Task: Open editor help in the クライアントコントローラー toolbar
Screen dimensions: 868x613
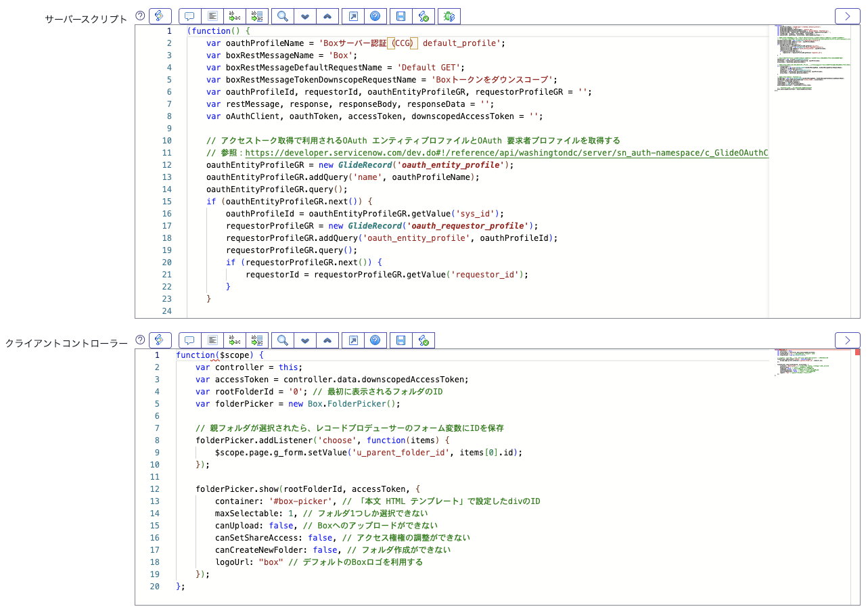Action: click(x=375, y=340)
